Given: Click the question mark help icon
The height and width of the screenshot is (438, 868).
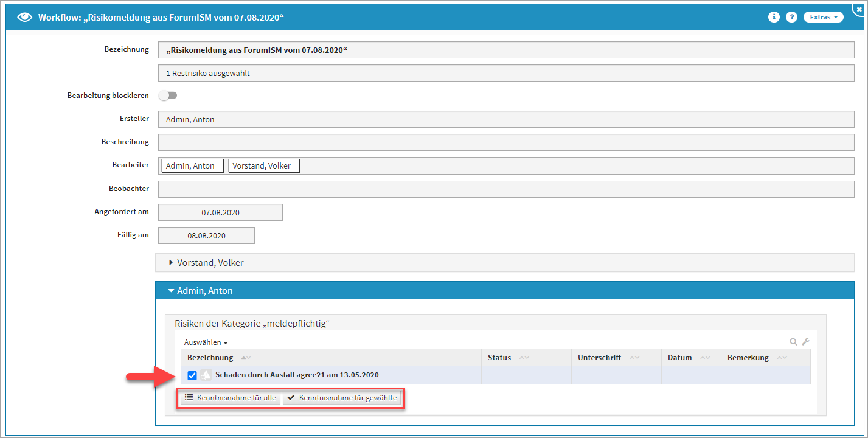Looking at the screenshot, I should [x=791, y=17].
